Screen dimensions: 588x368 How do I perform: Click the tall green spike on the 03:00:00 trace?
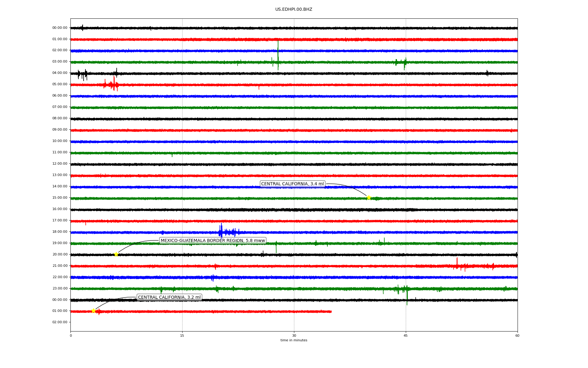(278, 57)
